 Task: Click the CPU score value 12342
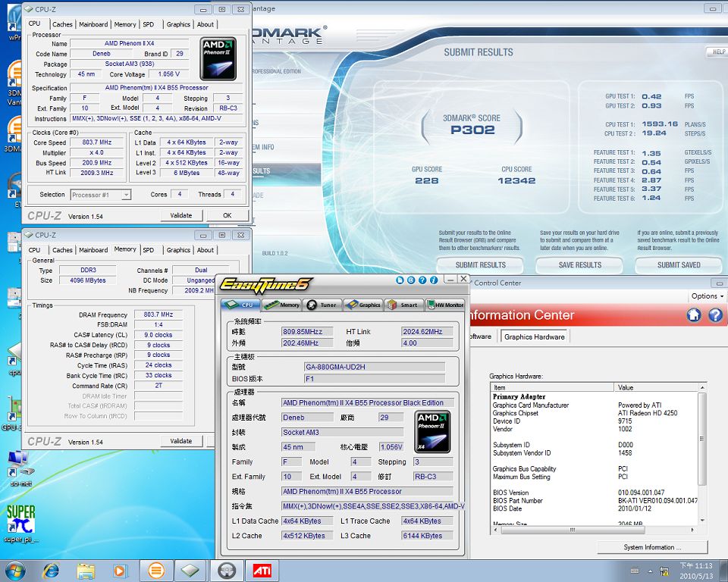pyautogui.click(x=516, y=180)
